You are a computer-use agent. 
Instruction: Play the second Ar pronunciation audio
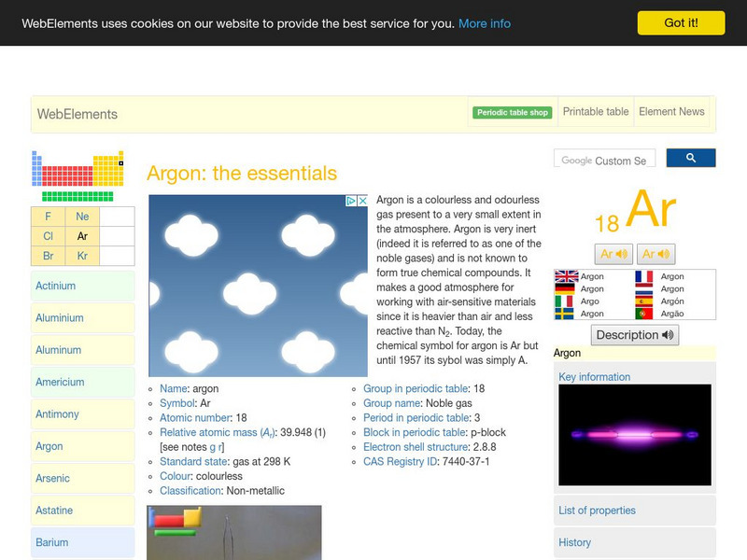pyautogui.click(x=655, y=254)
